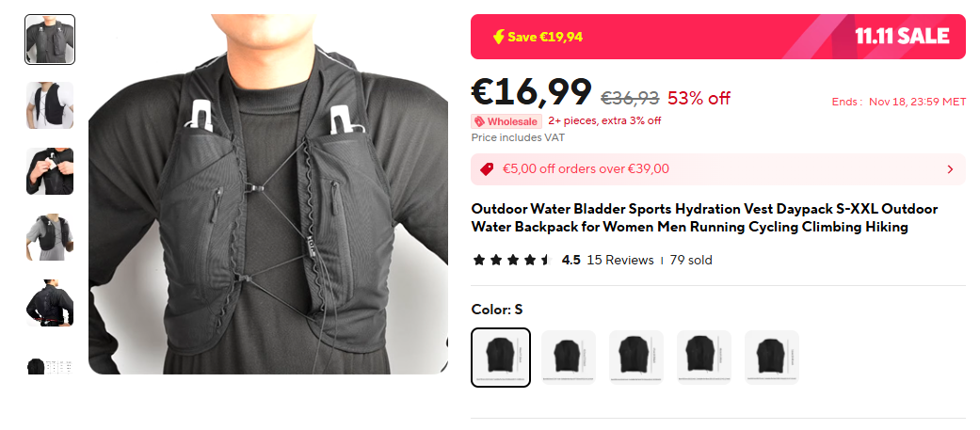Select the third color variant thumbnail
The width and height of the screenshot is (980, 430).
[636, 357]
